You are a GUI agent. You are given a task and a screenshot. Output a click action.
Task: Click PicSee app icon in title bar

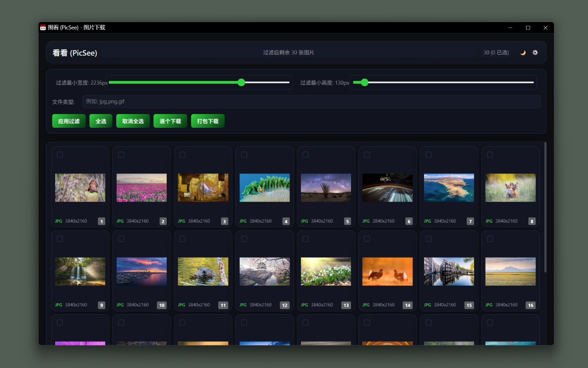[43, 28]
